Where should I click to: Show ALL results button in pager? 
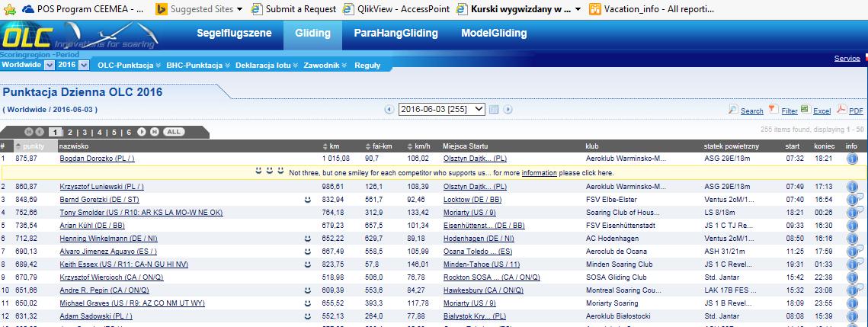174,132
